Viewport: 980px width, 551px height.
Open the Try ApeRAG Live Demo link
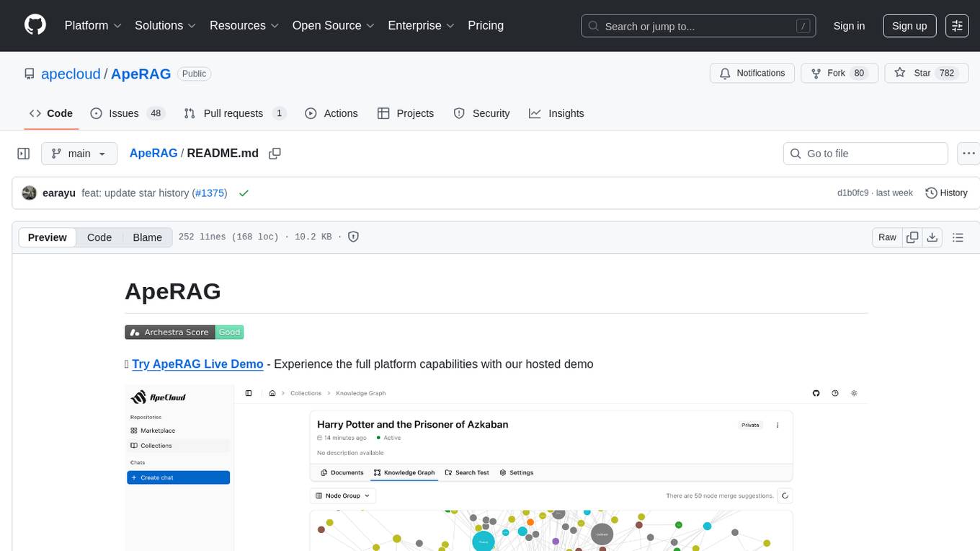pos(197,364)
